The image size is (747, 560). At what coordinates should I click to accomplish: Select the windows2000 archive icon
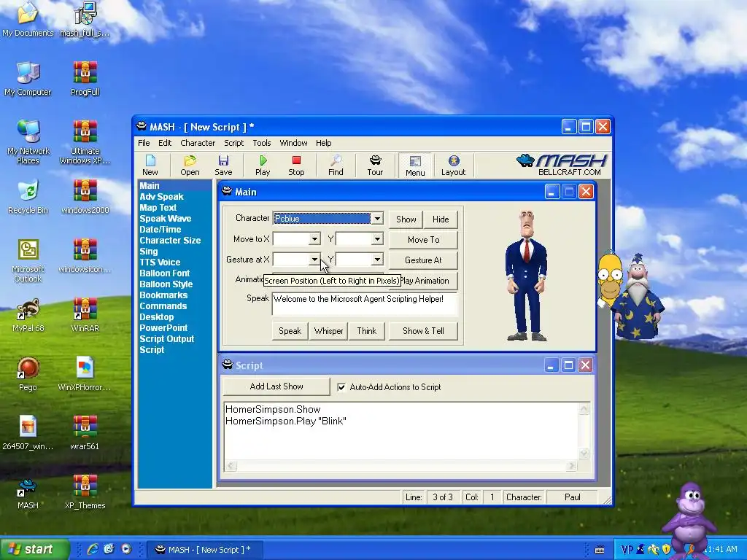click(x=85, y=197)
